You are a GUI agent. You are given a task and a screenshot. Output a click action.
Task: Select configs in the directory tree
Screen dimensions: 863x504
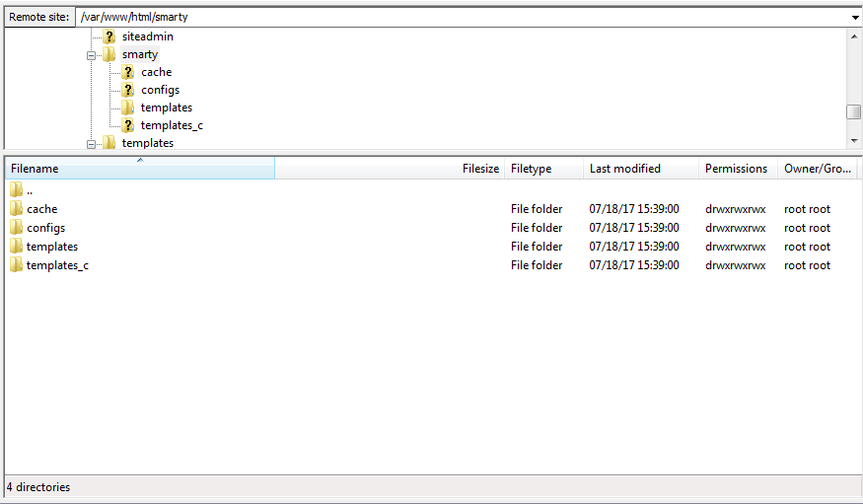coord(160,90)
